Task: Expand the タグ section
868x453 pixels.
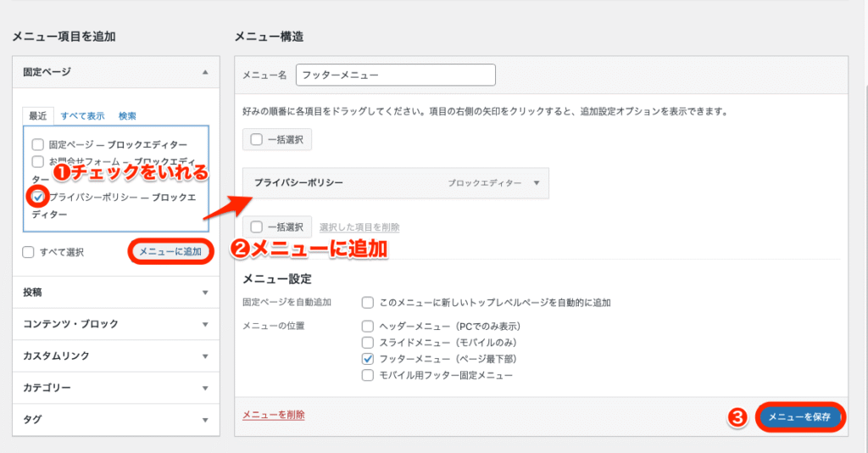Action: pos(205,420)
